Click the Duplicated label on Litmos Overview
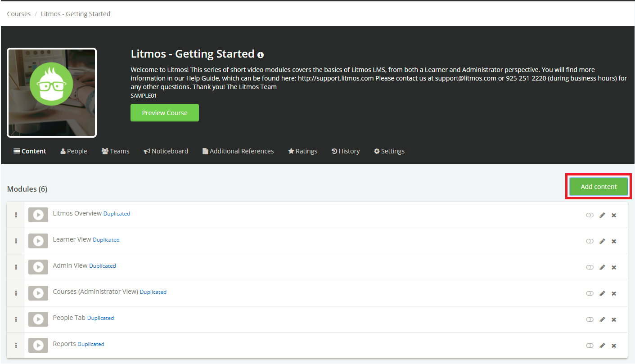Viewport: 635px width, 364px height. [x=117, y=214]
